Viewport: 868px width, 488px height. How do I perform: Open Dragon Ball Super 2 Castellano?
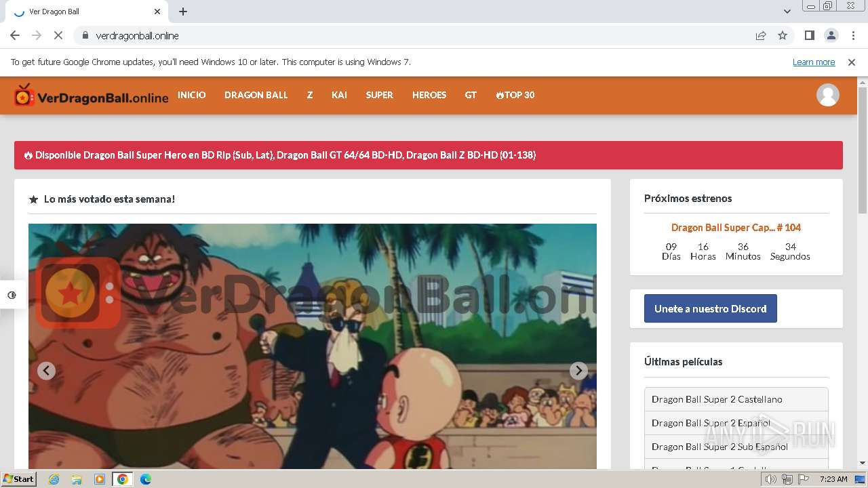(736, 399)
